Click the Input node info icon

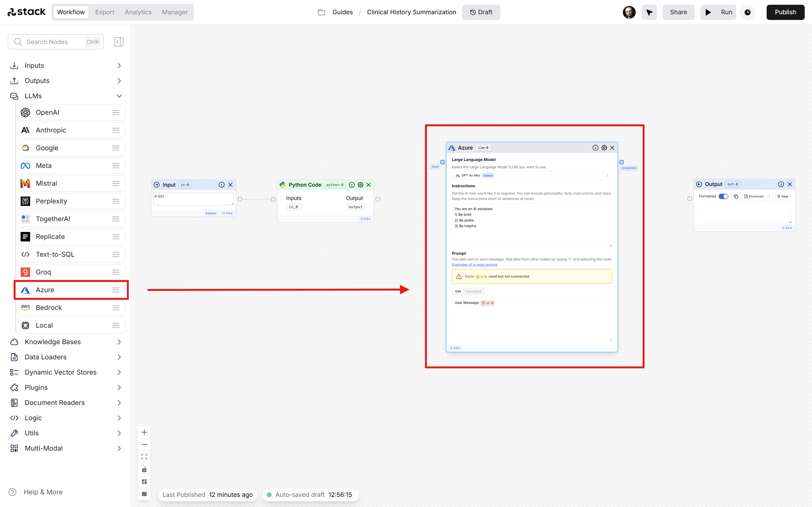(x=222, y=184)
